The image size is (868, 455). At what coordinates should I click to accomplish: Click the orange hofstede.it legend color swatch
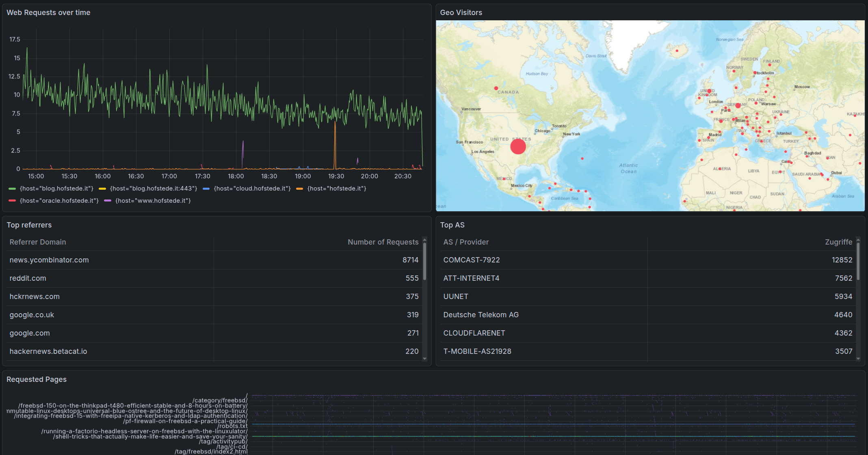tap(300, 188)
